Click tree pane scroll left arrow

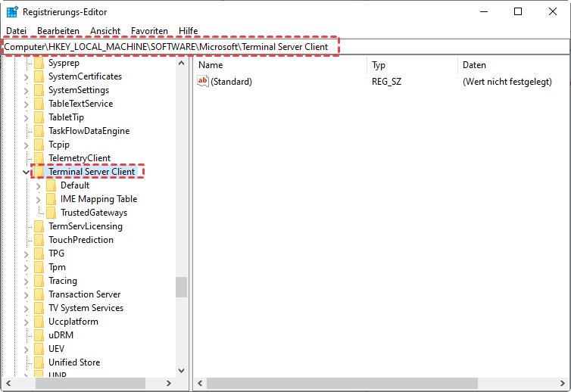(8, 383)
